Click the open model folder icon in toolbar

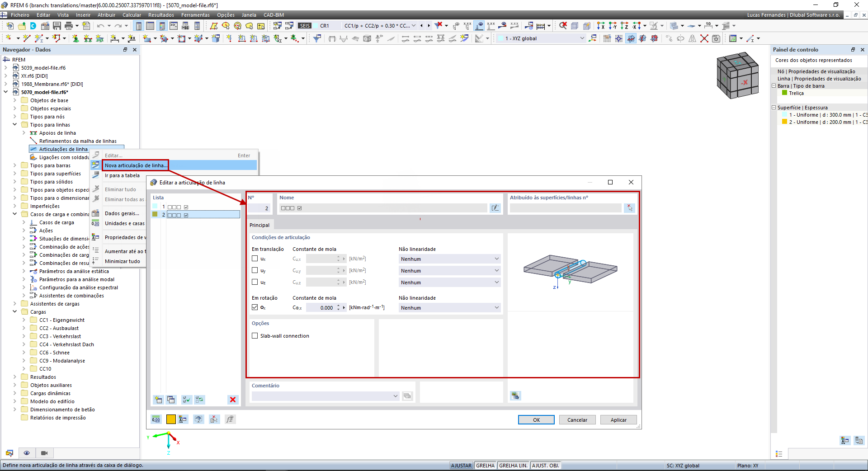click(22, 26)
